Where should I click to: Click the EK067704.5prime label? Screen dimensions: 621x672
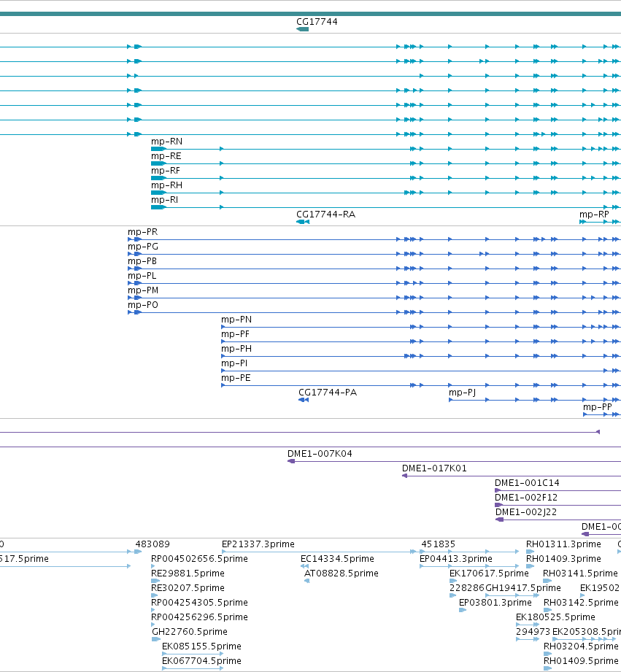(201, 660)
